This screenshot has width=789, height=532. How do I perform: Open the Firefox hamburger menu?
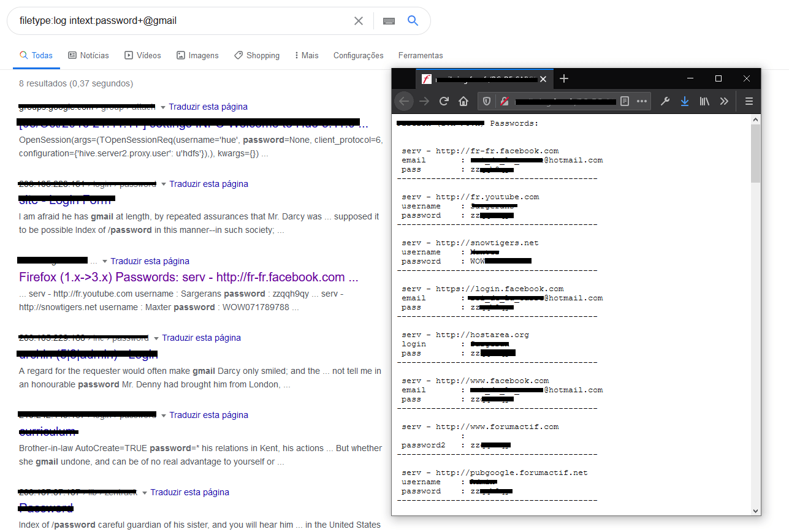click(749, 101)
